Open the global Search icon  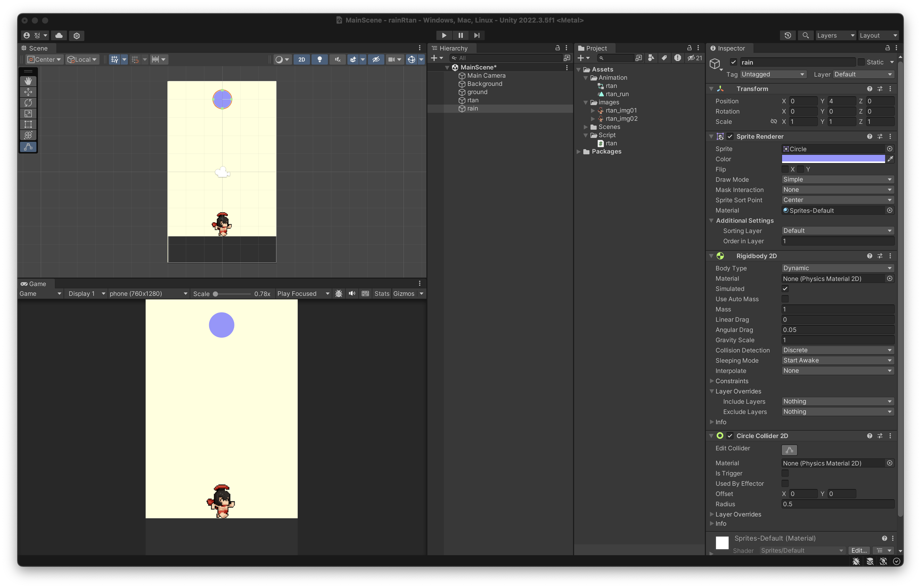806,36
